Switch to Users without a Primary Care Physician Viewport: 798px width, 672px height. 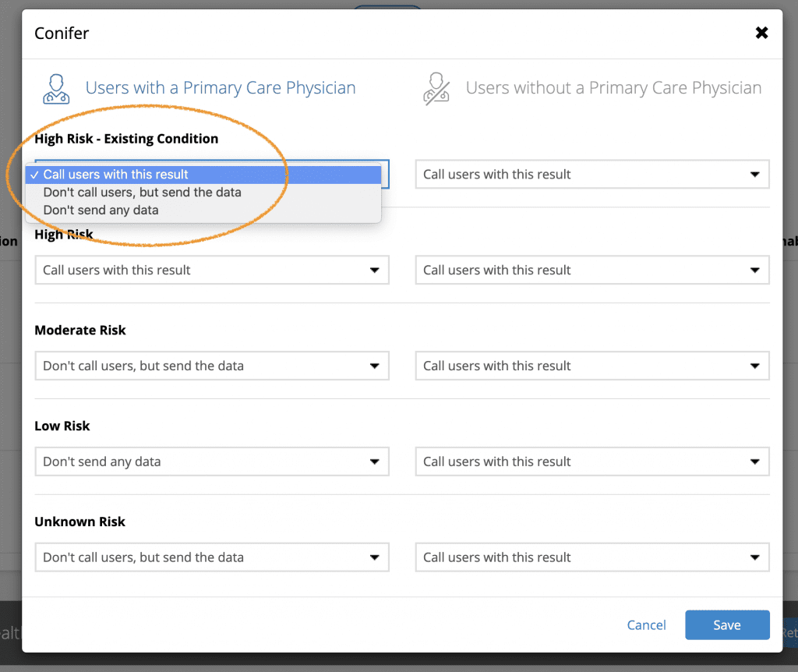613,87
